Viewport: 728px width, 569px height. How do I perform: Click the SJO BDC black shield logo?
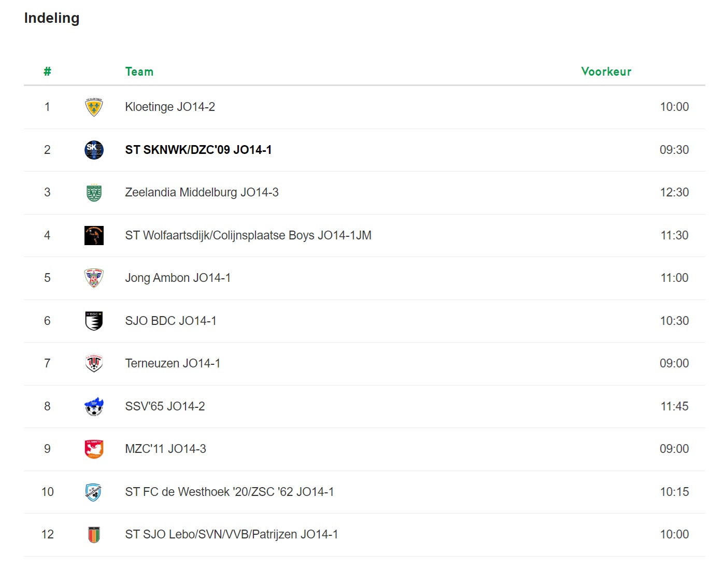[x=94, y=321]
